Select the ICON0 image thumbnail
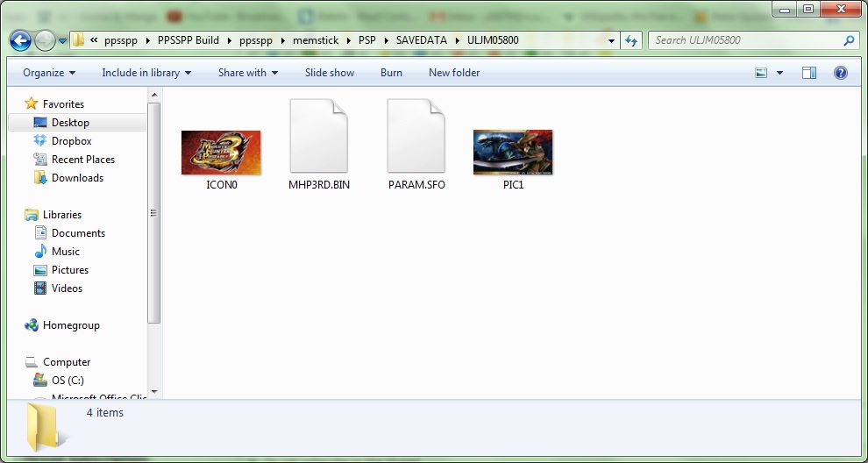Screen dimensions: 868x463 (x=221, y=153)
